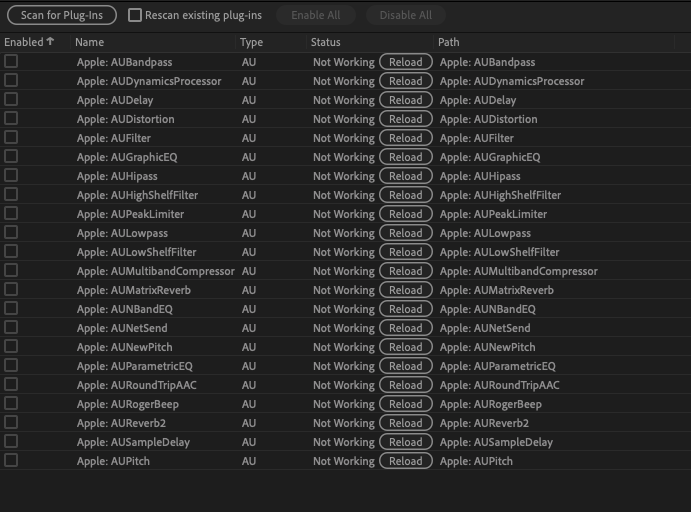Viewport: 691px width, 512px height.
Task: Sort list by Status column
Action: click(x=326, y=42)
